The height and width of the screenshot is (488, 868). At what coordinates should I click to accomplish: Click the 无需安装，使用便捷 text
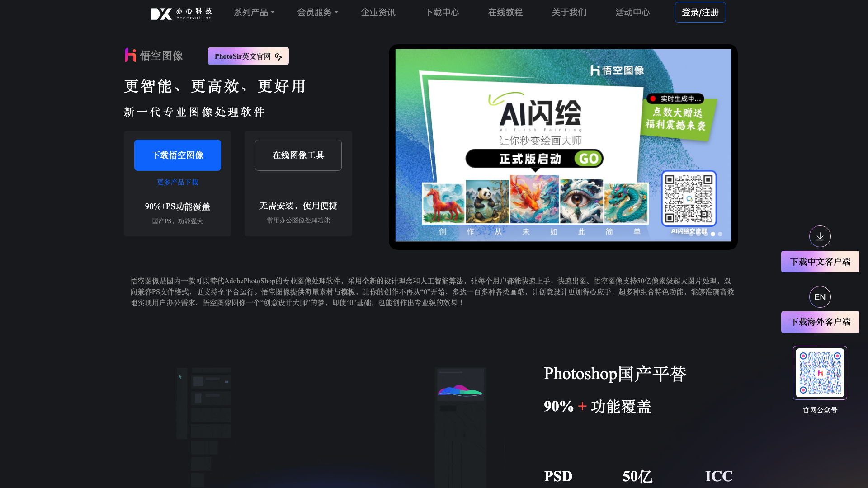click(298, 206)
